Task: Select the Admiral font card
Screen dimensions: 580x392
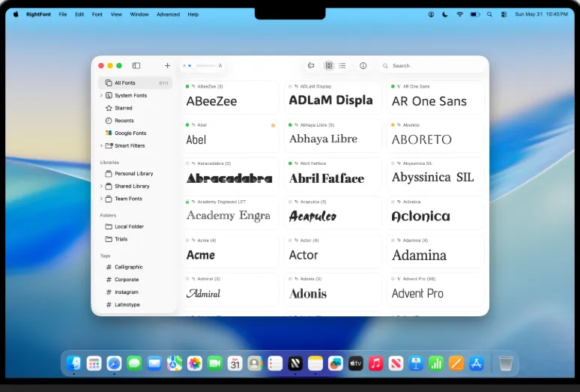Action: pos(230,290)
